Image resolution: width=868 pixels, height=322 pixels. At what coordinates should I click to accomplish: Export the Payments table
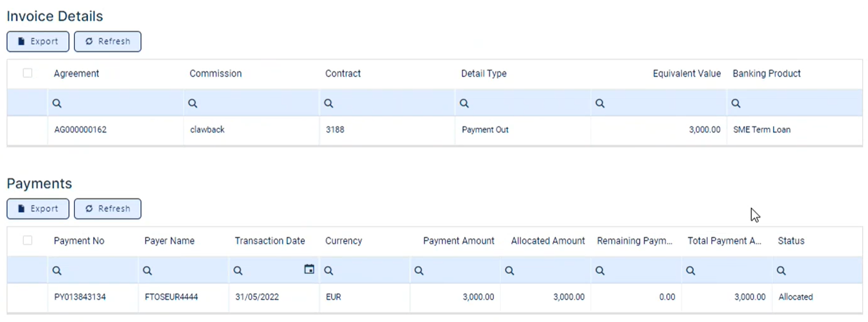38,209
